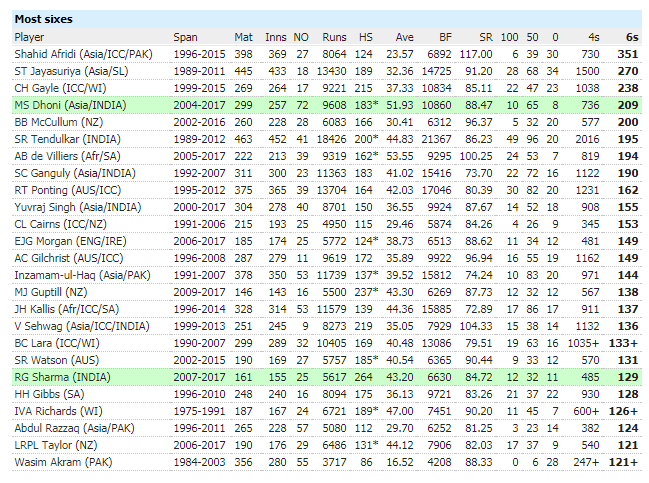Click the Inns column header
This screenshot has width=649, height=483.
point(276,37)
